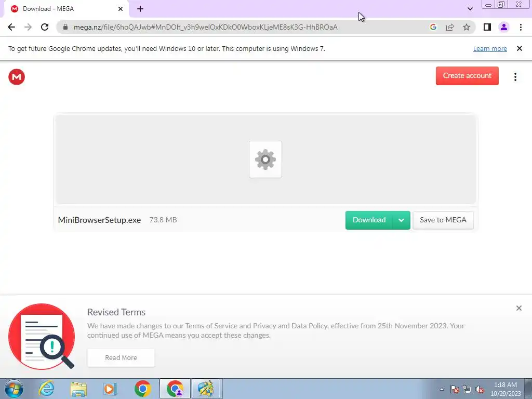The width and height of the screenshot is (532, 399).
Task: Bookmark this page with the star icon
Action: pos(467,27)
